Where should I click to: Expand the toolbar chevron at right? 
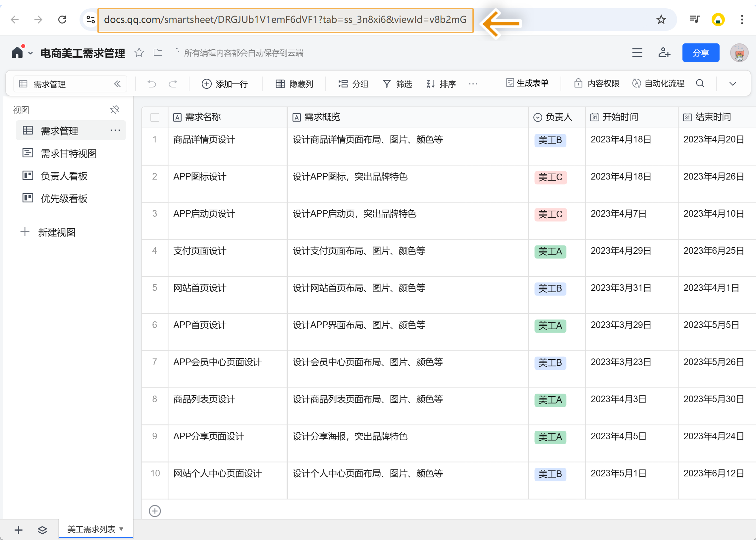pos(732,84)
